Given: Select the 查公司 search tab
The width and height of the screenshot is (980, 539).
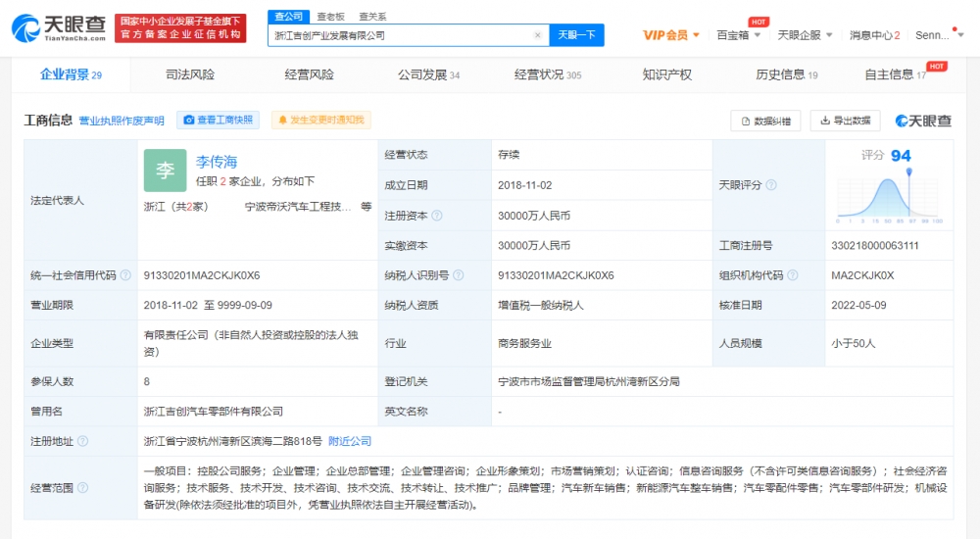Looking at the screenshot, I should (289, 17).
